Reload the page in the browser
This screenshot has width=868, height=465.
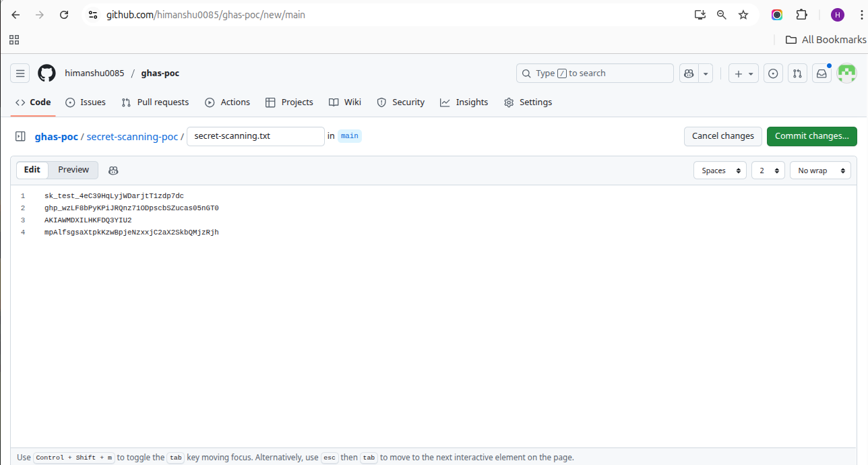pyautogui.click(x=64, y=14)
